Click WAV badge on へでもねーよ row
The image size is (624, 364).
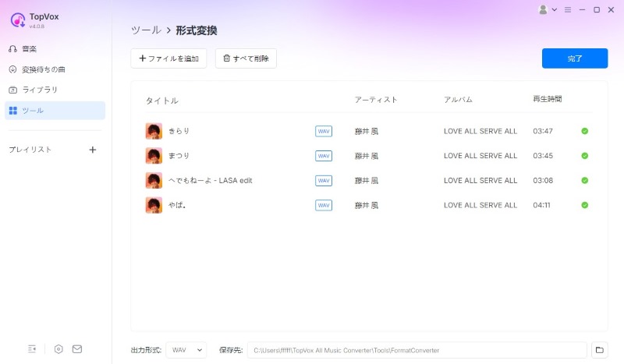[x=324, y=181]
